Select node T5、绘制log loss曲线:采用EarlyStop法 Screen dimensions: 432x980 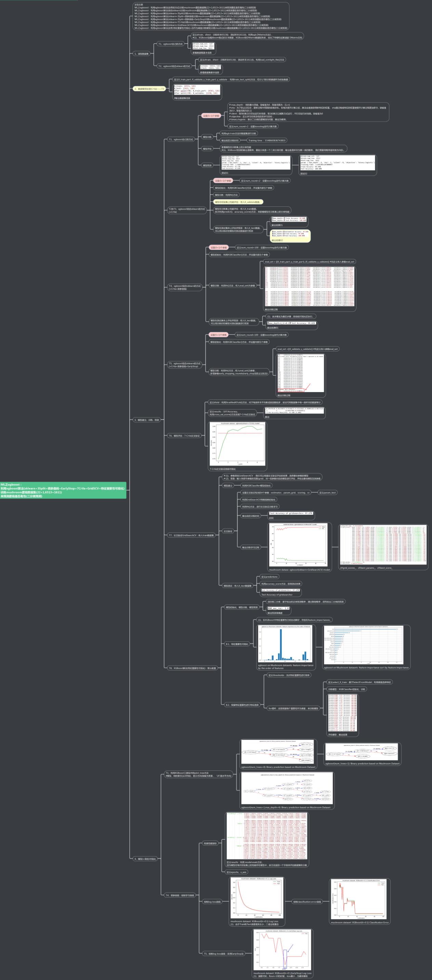click(x=224, y=953)
